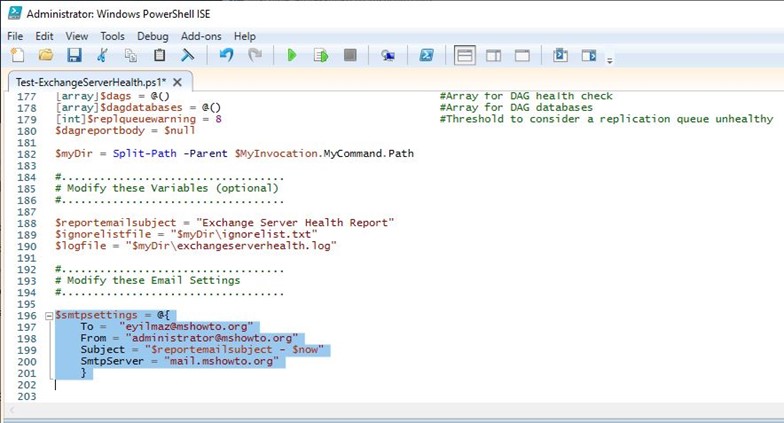Click the $MyInvocation.MyCommand.Path expression

pos(324,154)
